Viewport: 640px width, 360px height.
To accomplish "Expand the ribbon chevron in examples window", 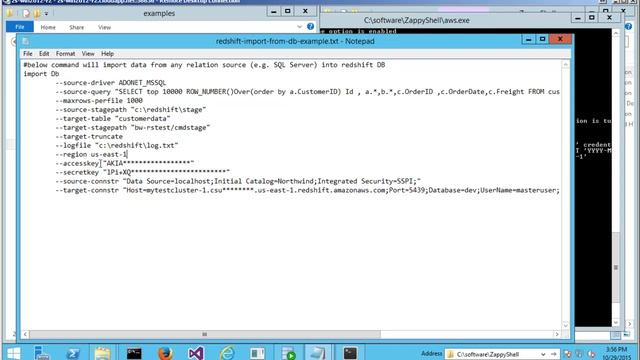I will (300, 27).
